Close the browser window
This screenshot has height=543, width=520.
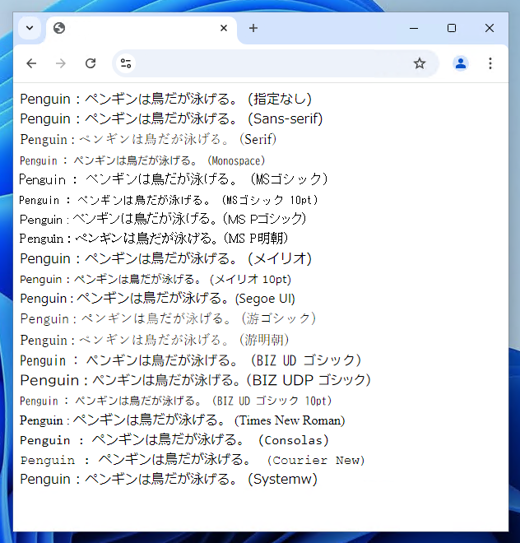(x=489, y=28)
